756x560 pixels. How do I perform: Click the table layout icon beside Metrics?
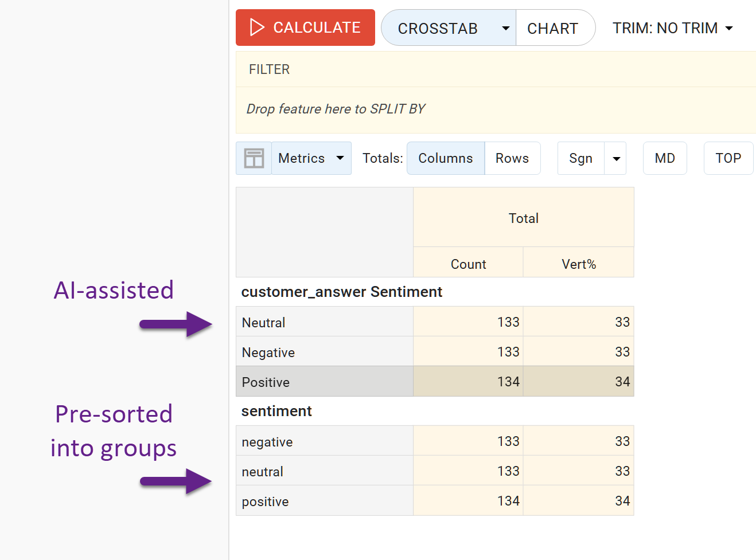click(254, 158)
